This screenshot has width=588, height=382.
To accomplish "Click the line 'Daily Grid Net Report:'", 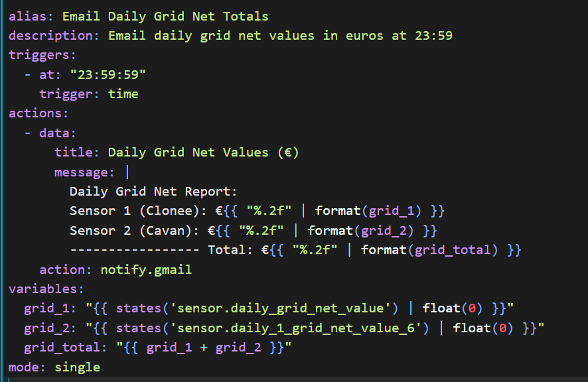I will pos(154,192).
